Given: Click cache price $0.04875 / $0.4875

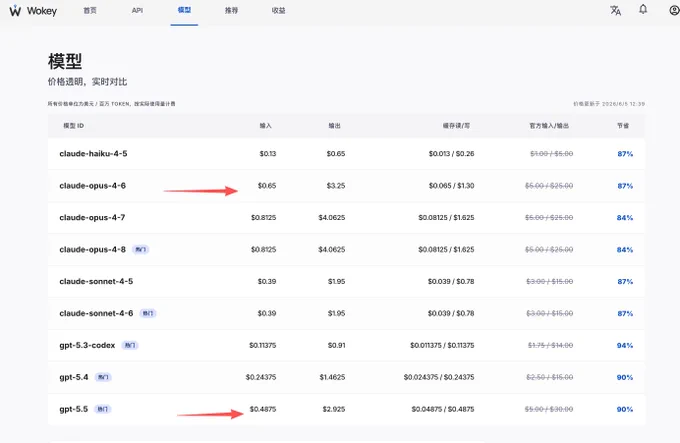Looking at the screenshot, I should coord(443,409).
